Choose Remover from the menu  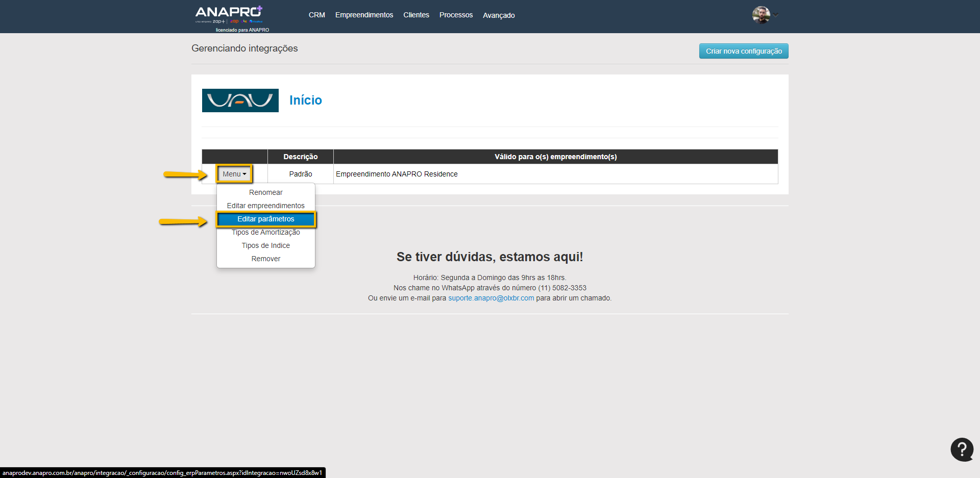point(265,259)
